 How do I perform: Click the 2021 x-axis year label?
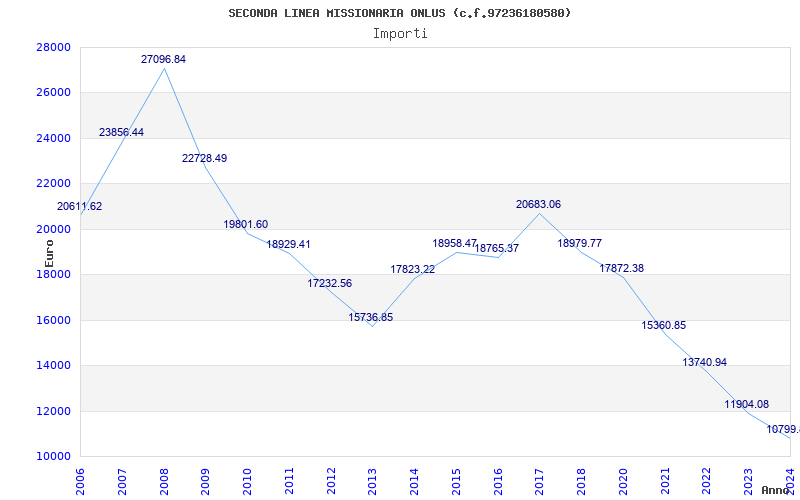[665, 481]
